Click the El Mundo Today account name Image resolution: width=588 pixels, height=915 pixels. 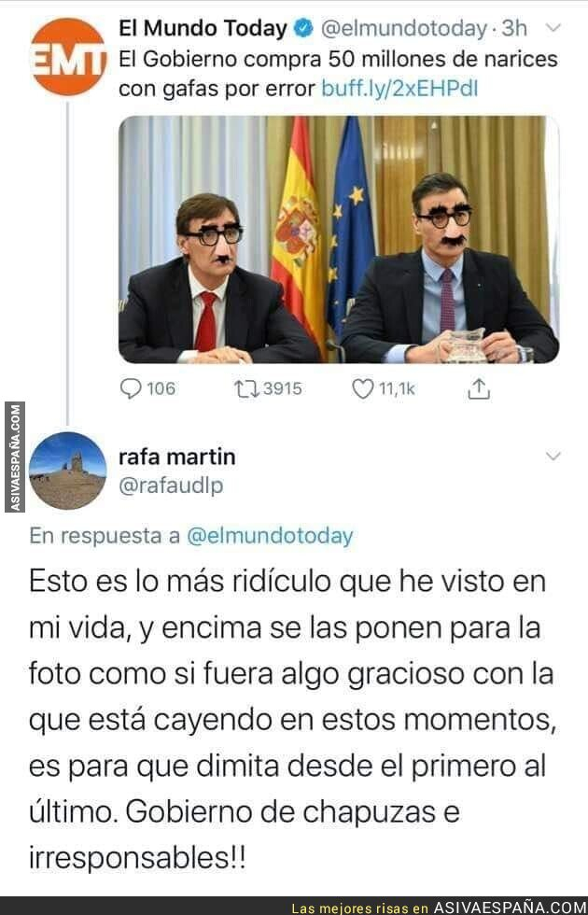coord(203,28)
